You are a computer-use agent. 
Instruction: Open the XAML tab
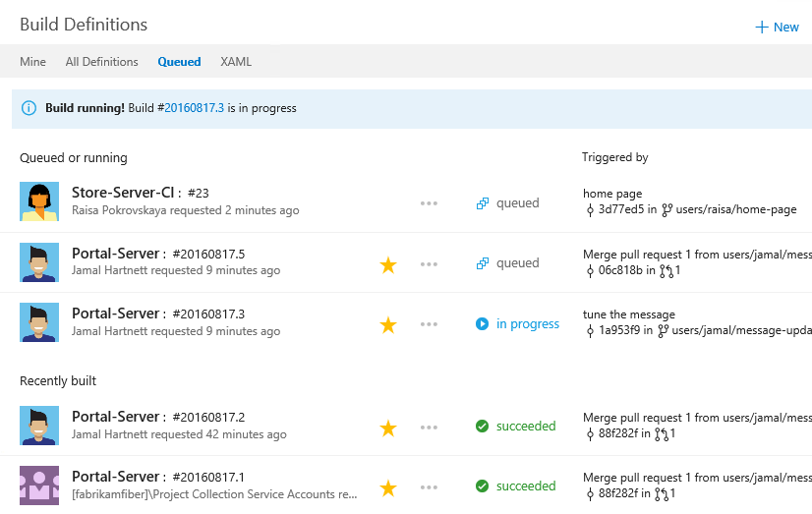pyautogui.click(x=236, y=62)
